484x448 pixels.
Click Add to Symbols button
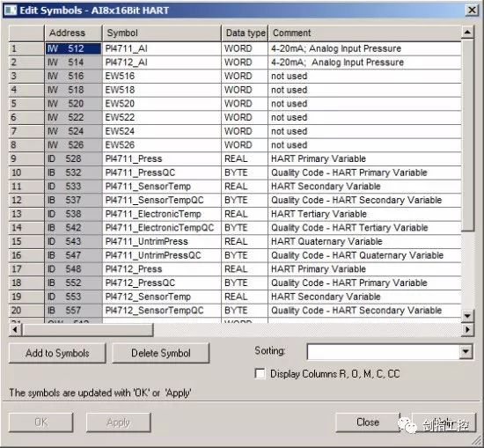point(57,353)
